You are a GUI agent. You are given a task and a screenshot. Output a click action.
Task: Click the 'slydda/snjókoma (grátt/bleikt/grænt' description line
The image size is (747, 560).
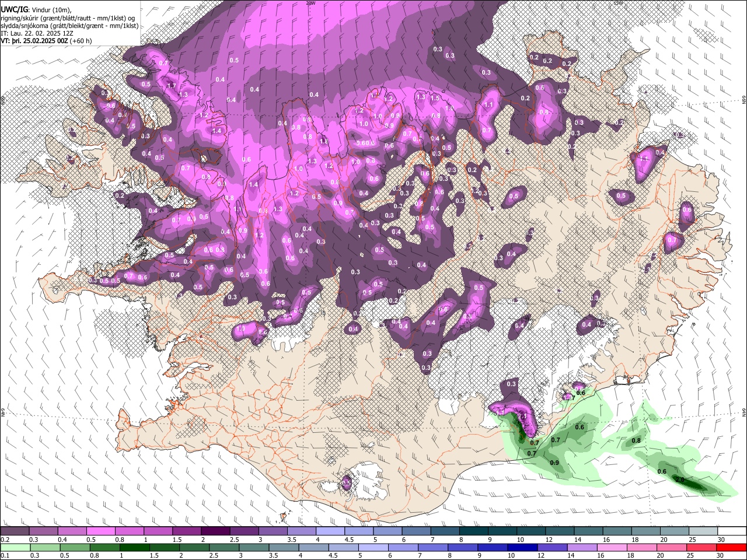[x=69, y=26]
